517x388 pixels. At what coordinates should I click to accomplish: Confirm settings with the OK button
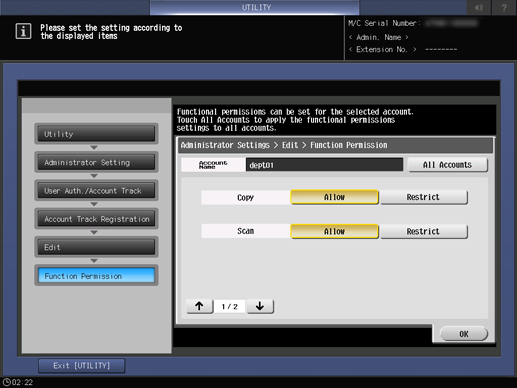[x=464, y=334]
